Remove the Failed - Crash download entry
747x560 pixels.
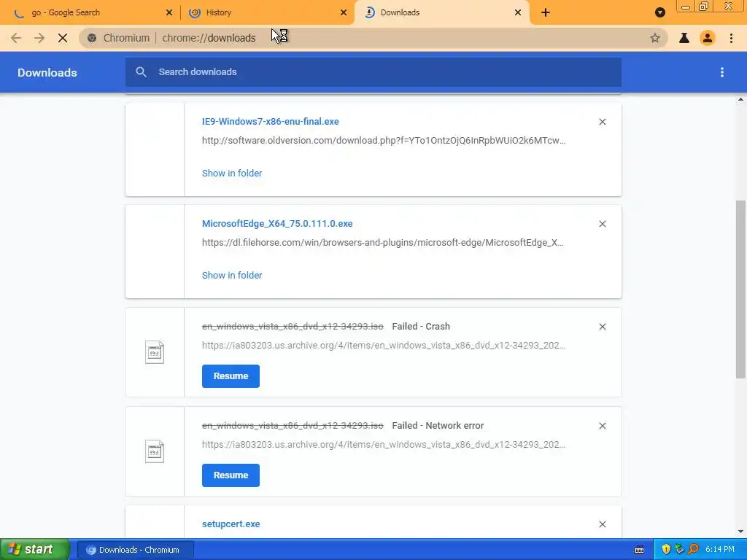click(602, 327)
